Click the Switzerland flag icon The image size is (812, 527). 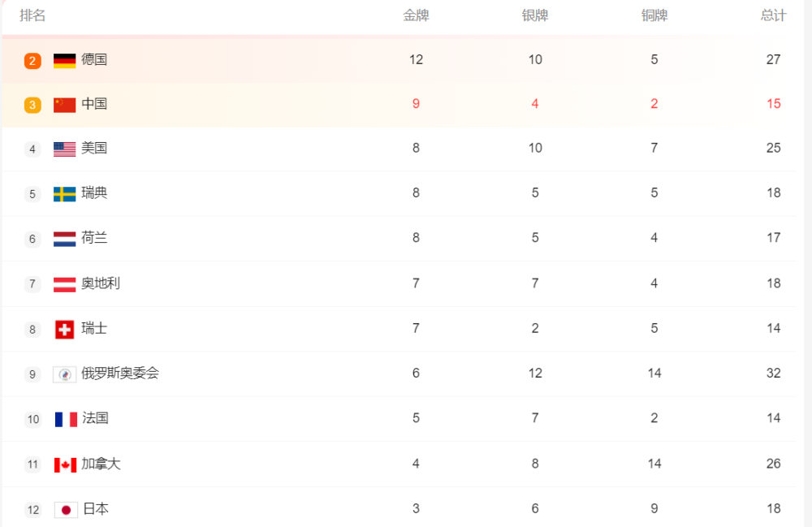[64, 329]
